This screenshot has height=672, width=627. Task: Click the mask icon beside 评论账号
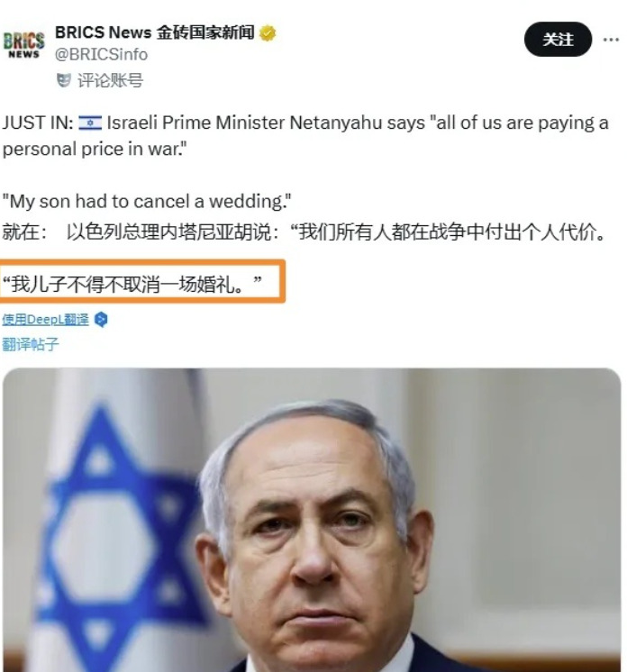63,80
